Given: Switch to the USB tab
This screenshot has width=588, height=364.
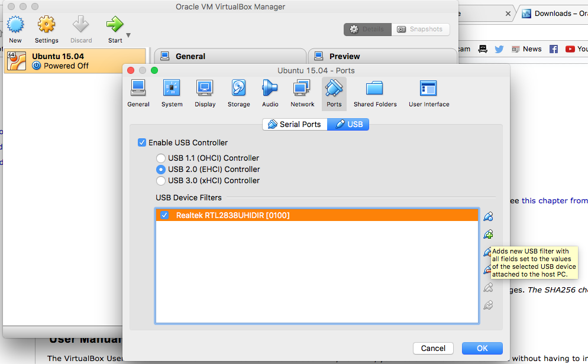Looking at the screenshot, I should [348, 124].
